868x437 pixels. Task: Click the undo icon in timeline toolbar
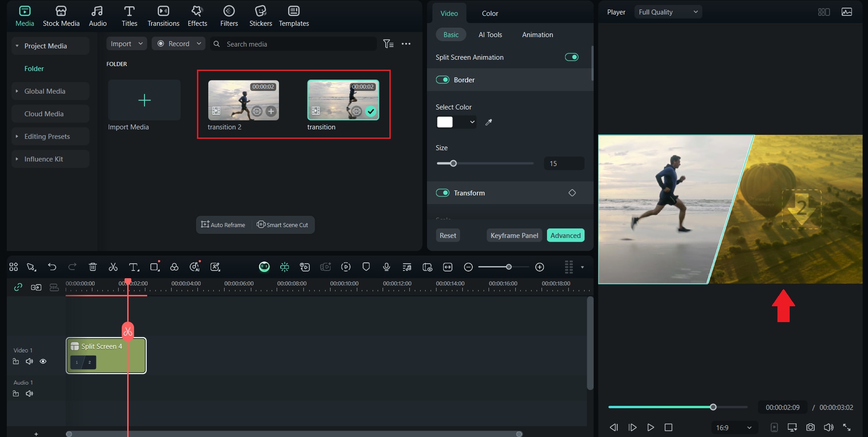52,267
